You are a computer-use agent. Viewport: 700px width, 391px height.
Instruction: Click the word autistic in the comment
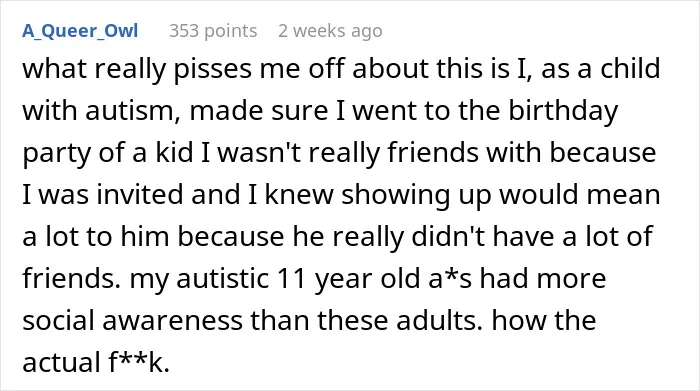(222, 278)
